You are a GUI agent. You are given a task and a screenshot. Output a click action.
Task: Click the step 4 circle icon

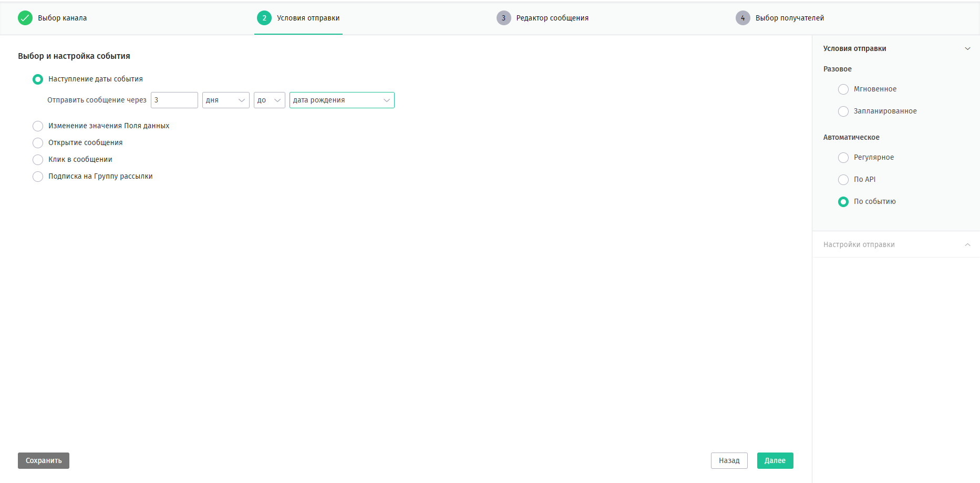click(743, 18)
